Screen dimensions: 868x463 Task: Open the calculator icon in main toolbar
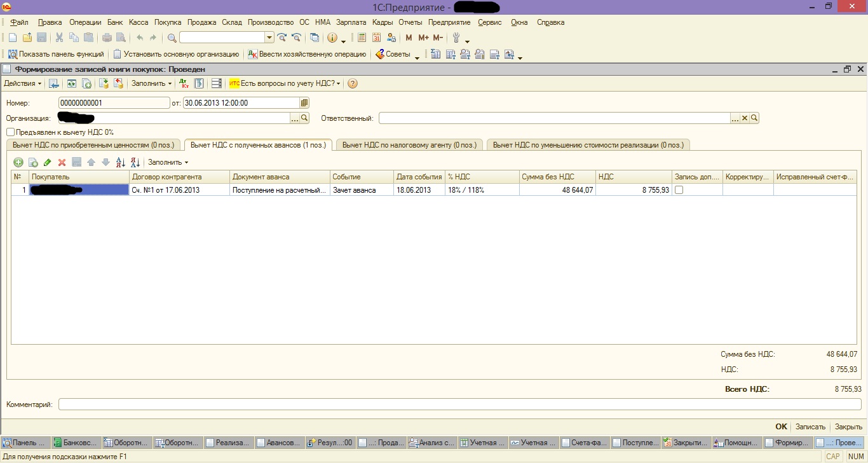[362, 38]
